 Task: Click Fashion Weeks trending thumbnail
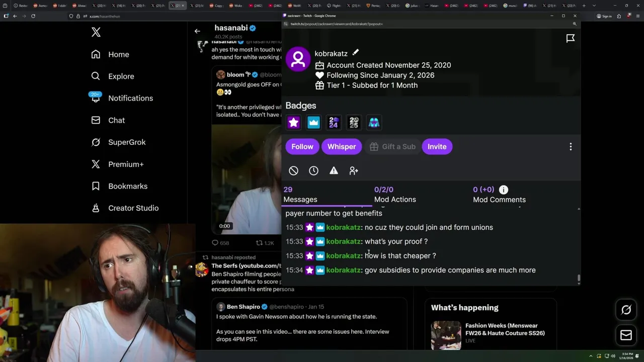(x=446, y=335)
